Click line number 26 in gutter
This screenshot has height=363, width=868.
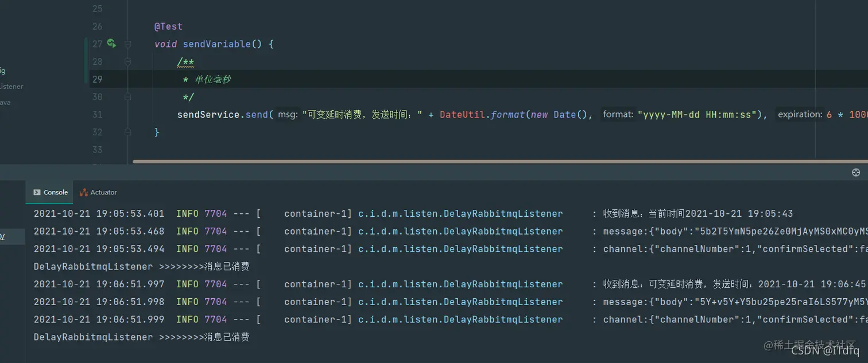97,26
